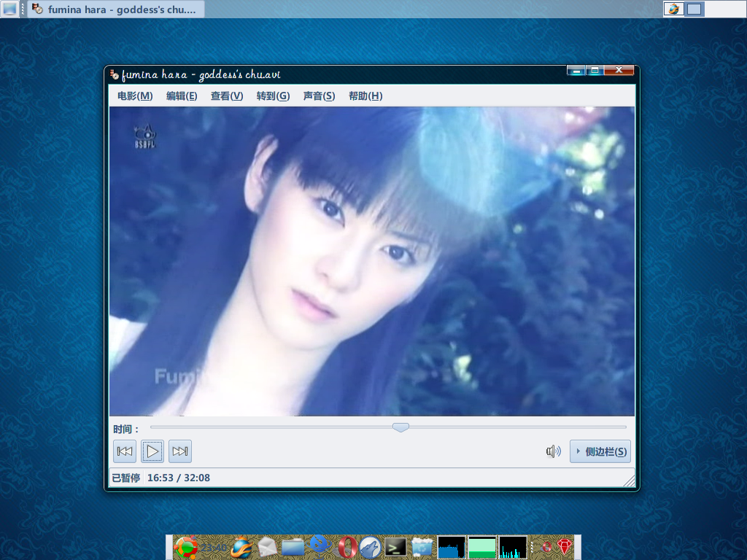Minimize the video player window
The width and height of the screenshot is (747, 560).
576,71
